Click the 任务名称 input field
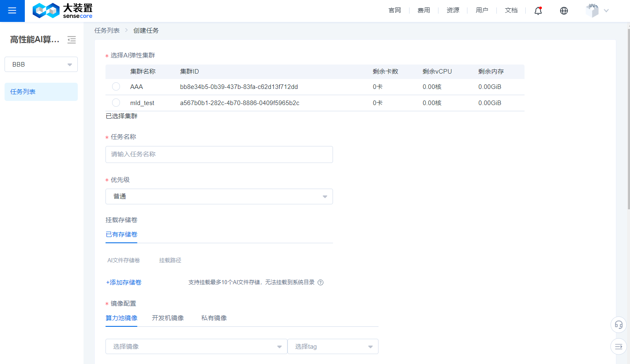630x364 pixels. click(x=219, y=154)
